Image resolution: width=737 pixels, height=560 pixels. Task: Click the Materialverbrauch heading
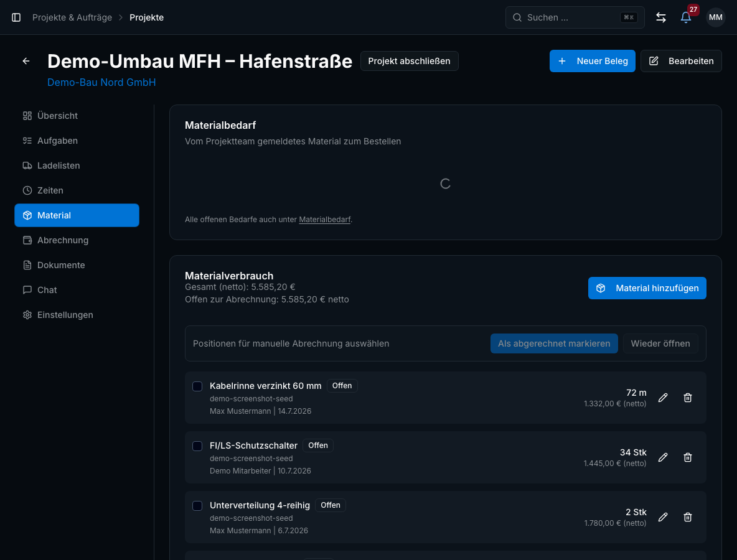point(229,276)
